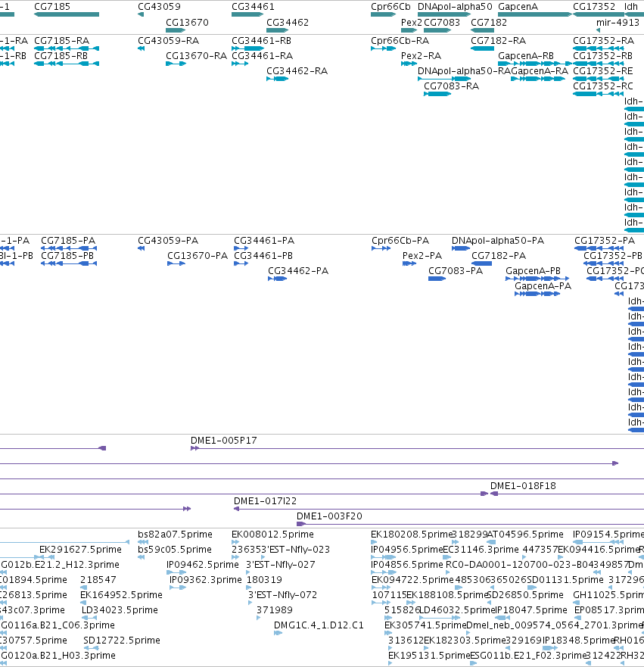Click protein GapcenA-PB
The width and height of the screenshot is (644, 667).
point(533,271)
